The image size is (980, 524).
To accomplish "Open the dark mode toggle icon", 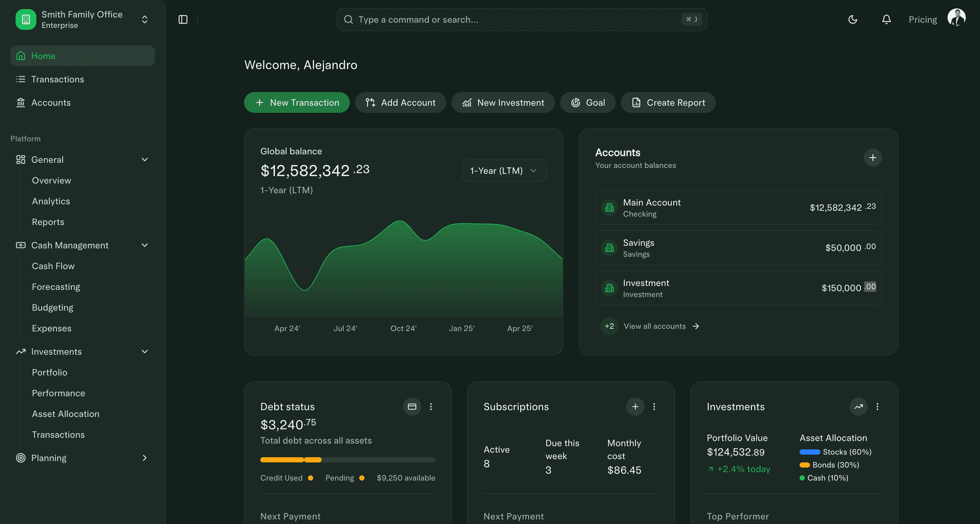I will point(852,19).
